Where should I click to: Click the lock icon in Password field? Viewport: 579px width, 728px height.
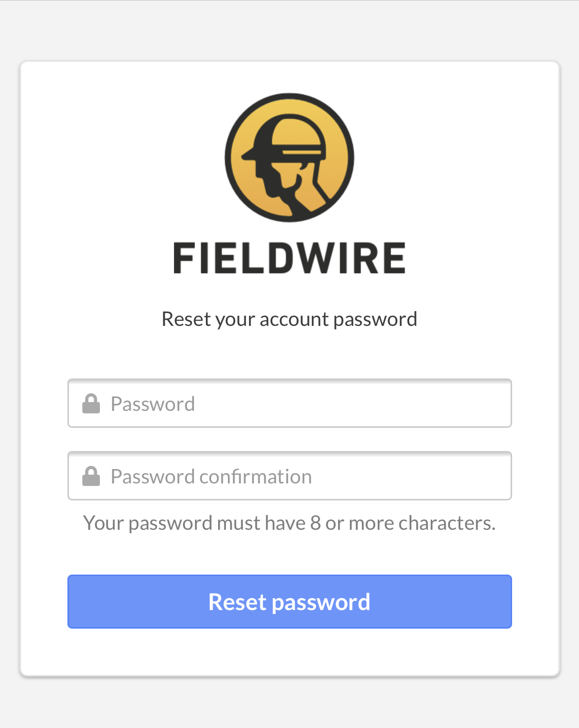[91, 404]
